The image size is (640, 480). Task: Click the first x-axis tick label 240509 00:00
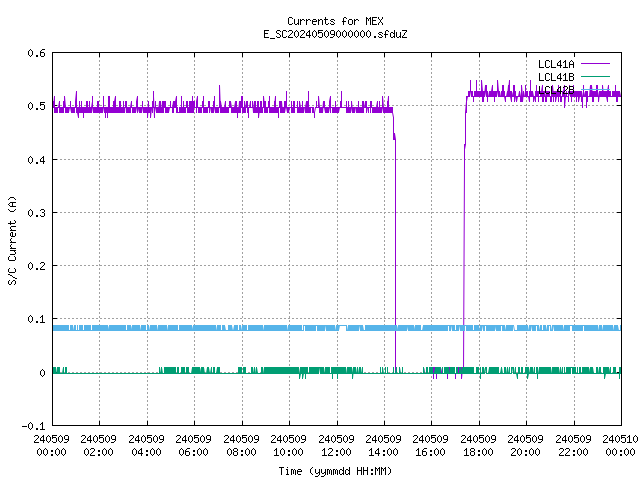(x=51, y=445)
